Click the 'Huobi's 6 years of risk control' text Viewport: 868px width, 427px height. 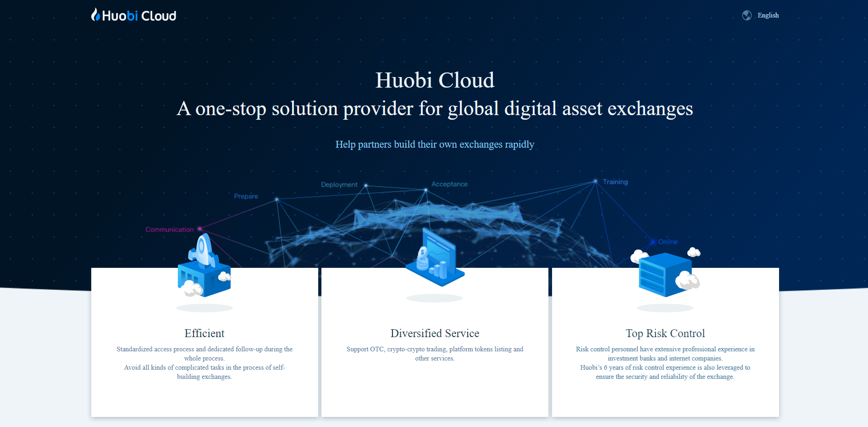point(665,372)
